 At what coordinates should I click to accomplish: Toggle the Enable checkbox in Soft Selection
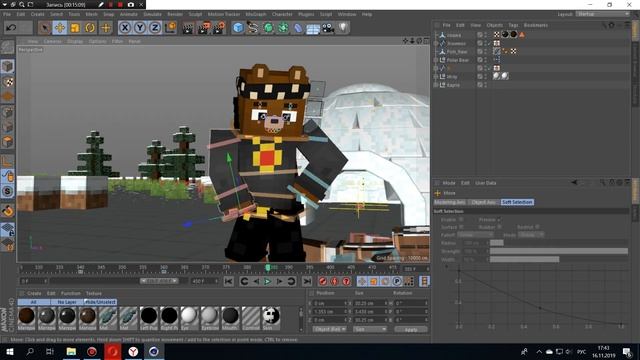click(x=461, y=220)
